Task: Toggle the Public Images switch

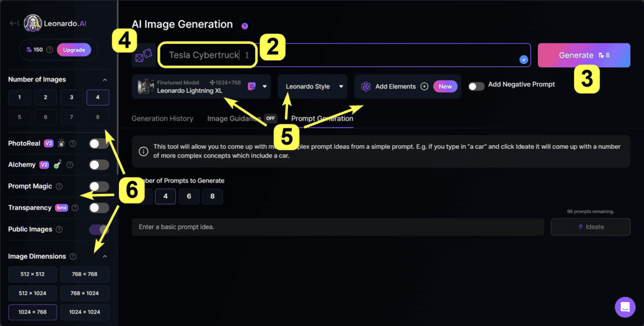Action: [99, 229]
